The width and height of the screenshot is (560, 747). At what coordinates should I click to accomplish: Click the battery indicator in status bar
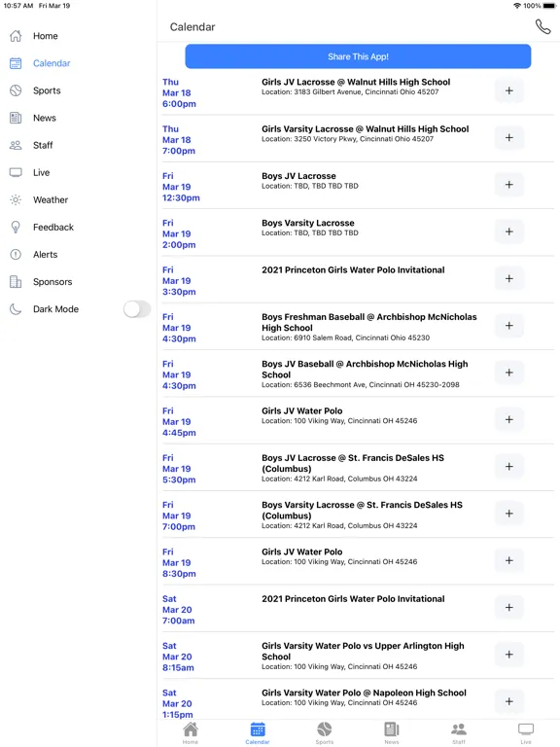tap(549, 6)
